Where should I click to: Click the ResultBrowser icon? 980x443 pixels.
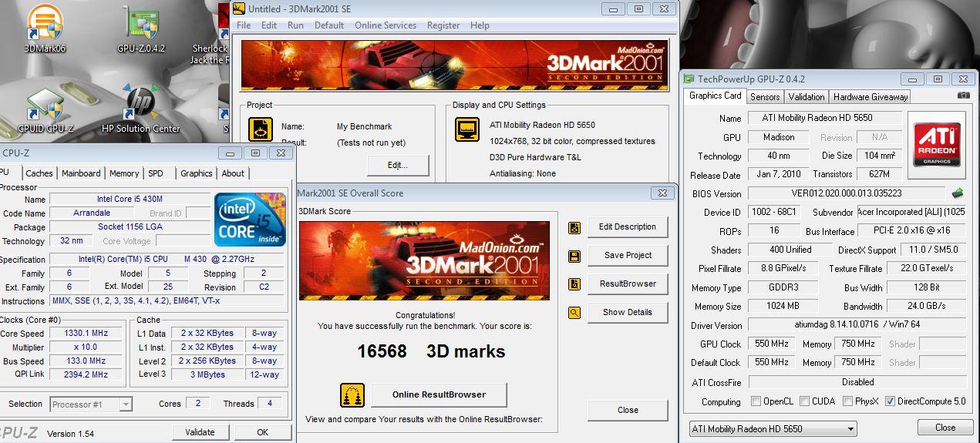(574, 284)
